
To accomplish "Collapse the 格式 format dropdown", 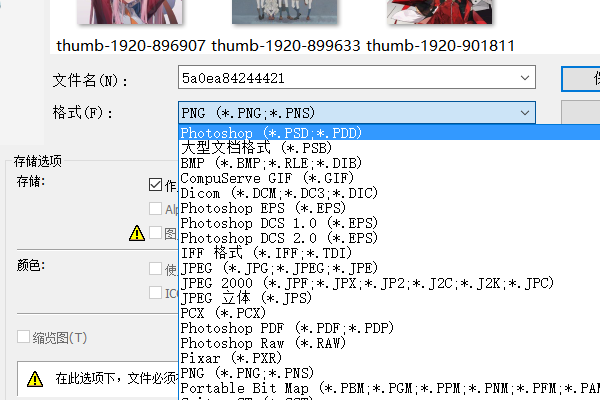I will point(524,112).
